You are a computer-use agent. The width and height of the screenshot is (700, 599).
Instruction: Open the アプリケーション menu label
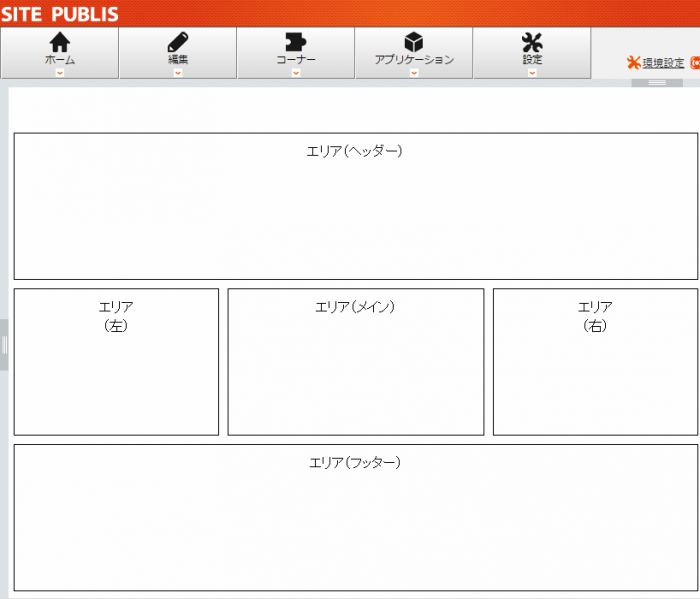pyautogui.click(x=414, y=60)
